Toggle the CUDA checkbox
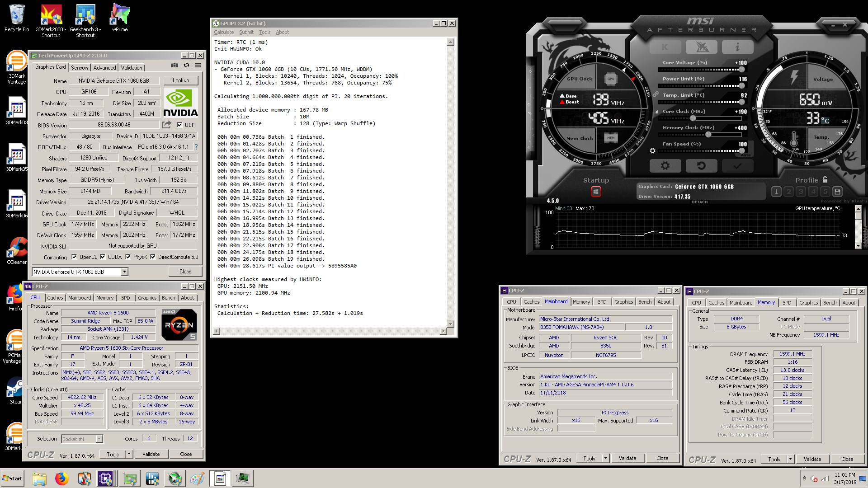Viewport: 868px width, 488px height. tap(103, 257)
